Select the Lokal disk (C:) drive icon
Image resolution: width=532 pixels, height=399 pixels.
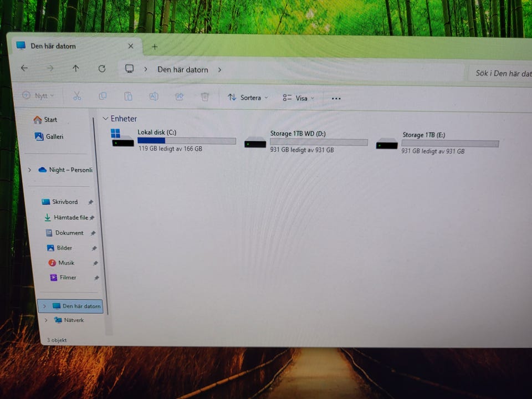pos(122,138)
